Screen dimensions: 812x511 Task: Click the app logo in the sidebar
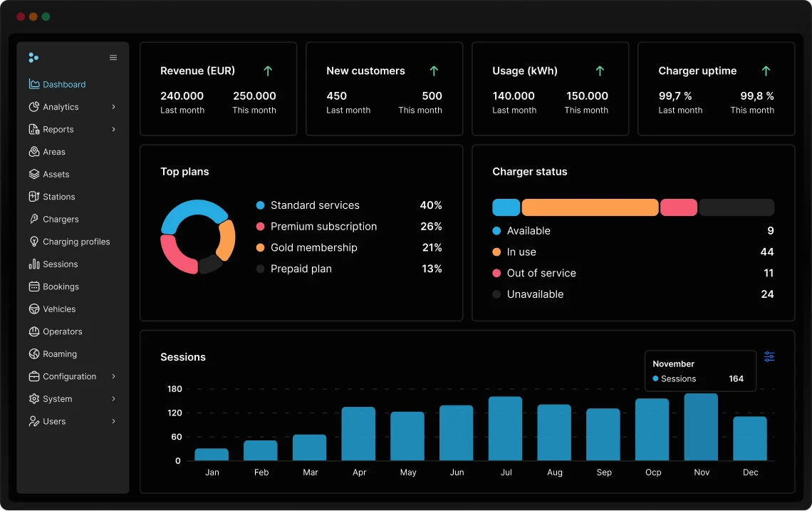click(33, 58)
